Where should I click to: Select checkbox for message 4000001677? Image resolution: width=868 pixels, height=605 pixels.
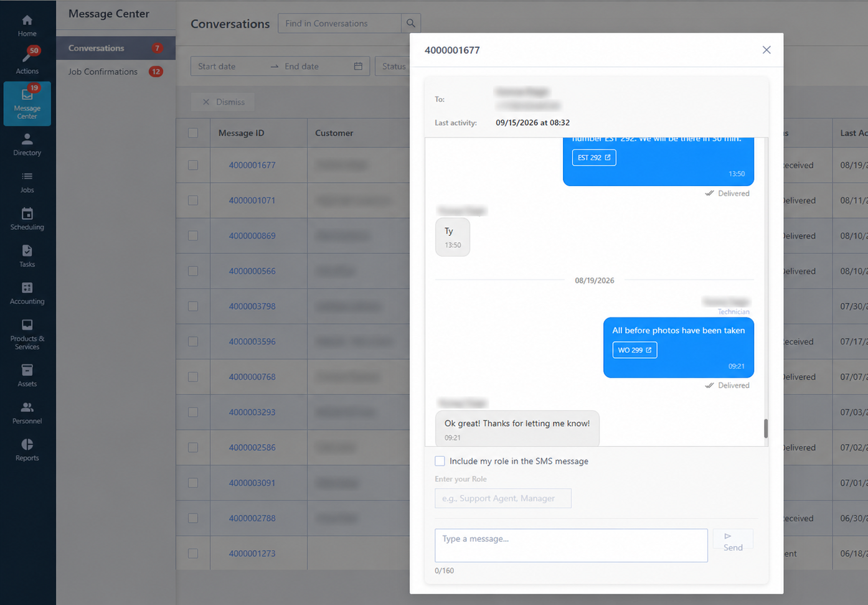(x=193, y=166)
